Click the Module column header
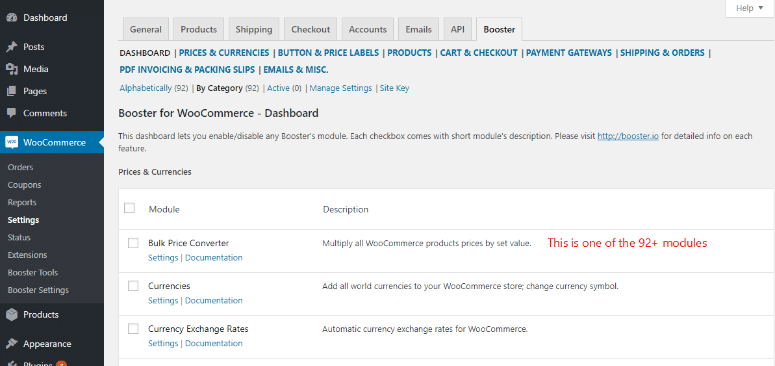Screen dimensions: 775x366 [164, 209]
